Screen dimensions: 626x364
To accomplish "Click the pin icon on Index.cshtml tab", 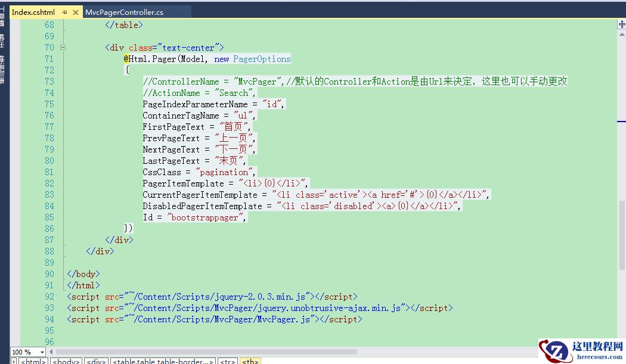I will (65, 12).
